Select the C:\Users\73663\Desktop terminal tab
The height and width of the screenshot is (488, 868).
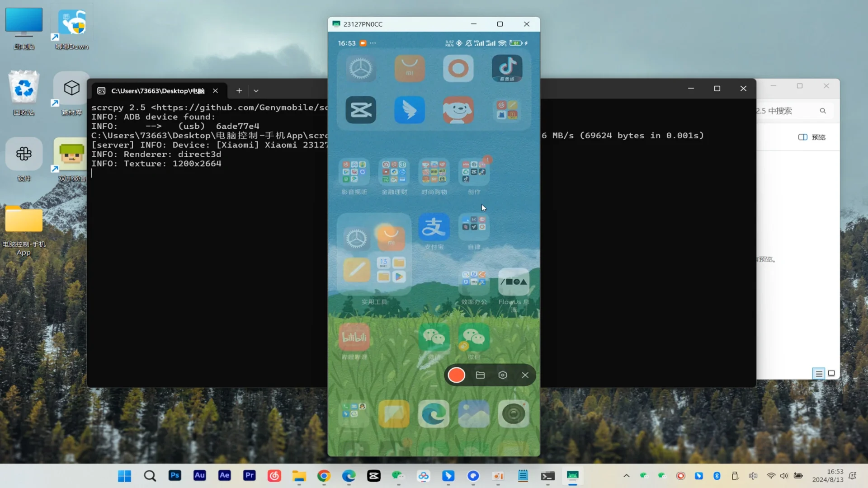[x=157, y=91]
